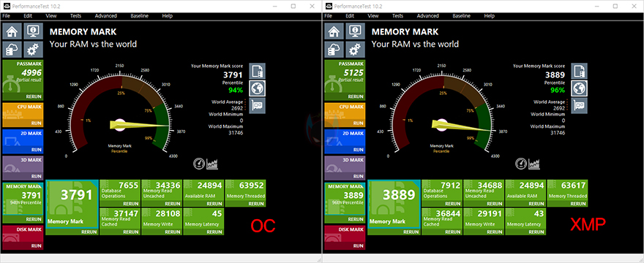This screenshot has height=263, width=644.
Task: Run Disk Mark test in right window
Action: pos(358,246)
